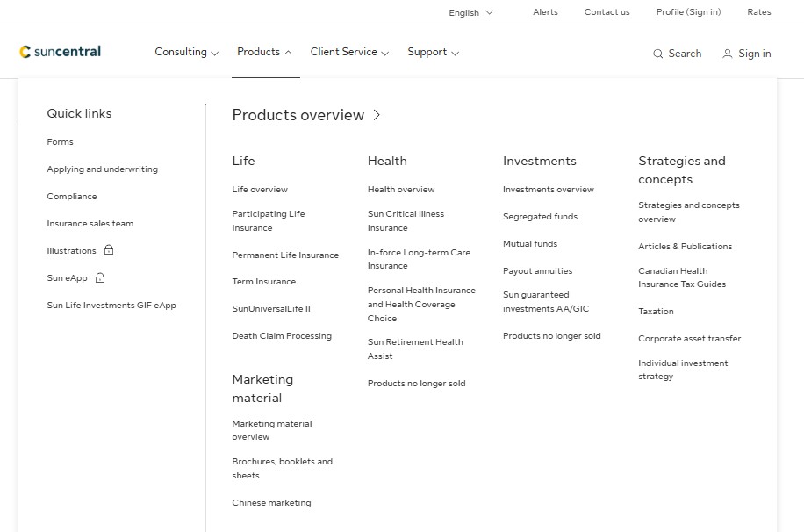Click the arrow next to Products overview
This screenshot has width=804, height=532.
pyautogui.click(x=377, y=115)
